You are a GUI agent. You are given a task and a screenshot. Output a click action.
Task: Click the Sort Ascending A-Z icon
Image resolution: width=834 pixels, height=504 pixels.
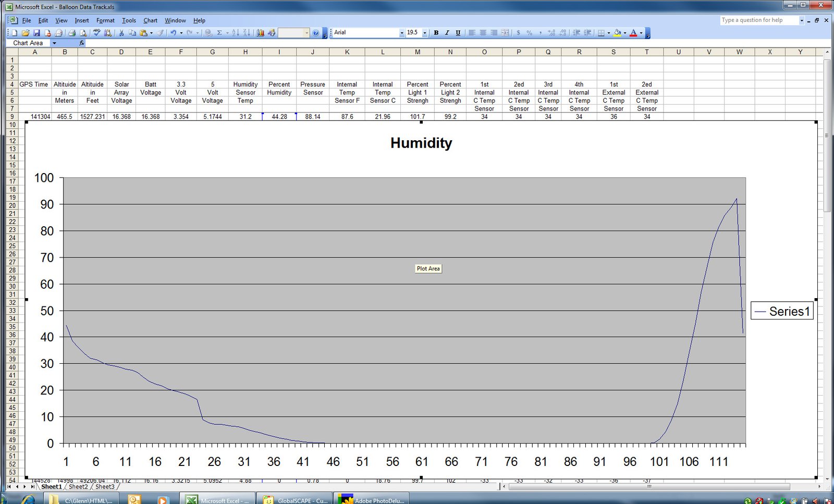(235, 33)
